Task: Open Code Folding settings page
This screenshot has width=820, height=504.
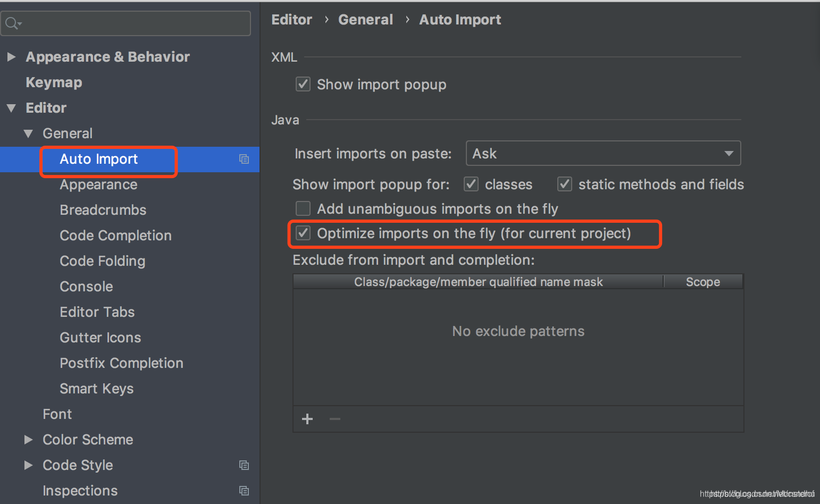Action: 103,261
